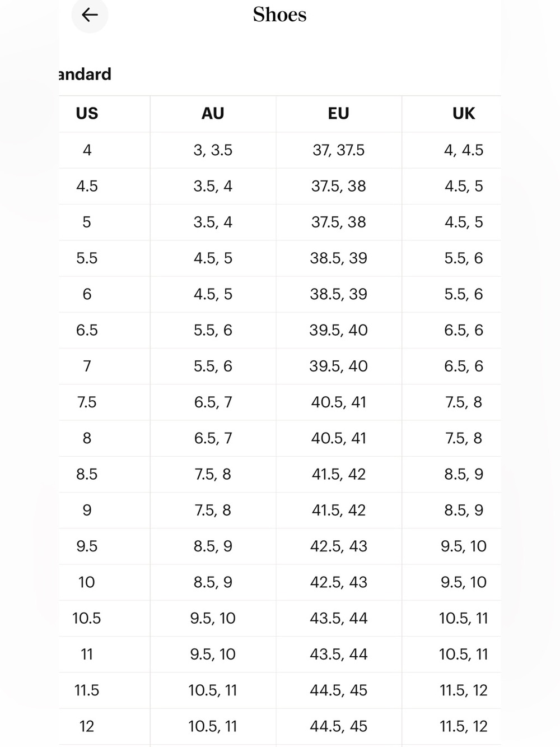Select the US size 8.5 cell
Image resolution: width=560 pixels, height=747 pixels.
87,474
